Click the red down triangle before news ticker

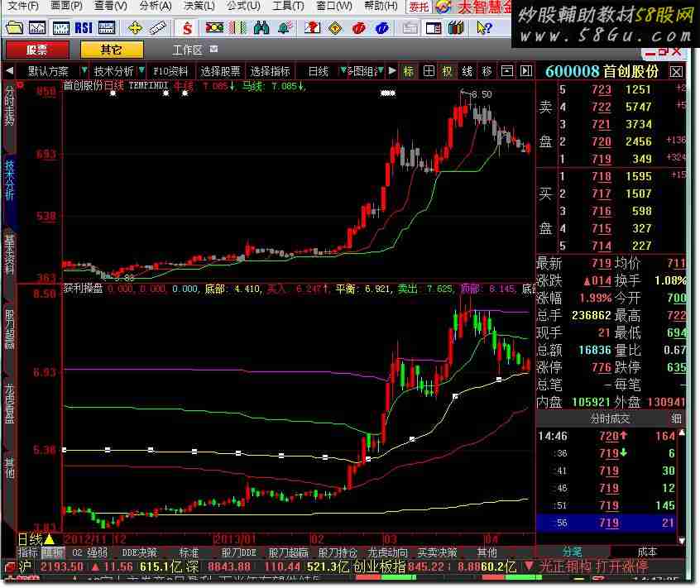click(x=529, y=566)
